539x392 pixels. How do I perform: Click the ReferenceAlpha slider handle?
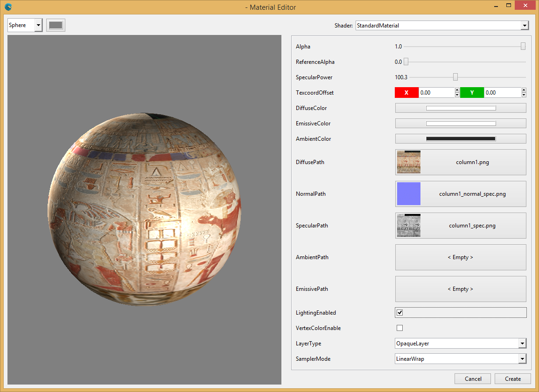click(x=406, y=62)
